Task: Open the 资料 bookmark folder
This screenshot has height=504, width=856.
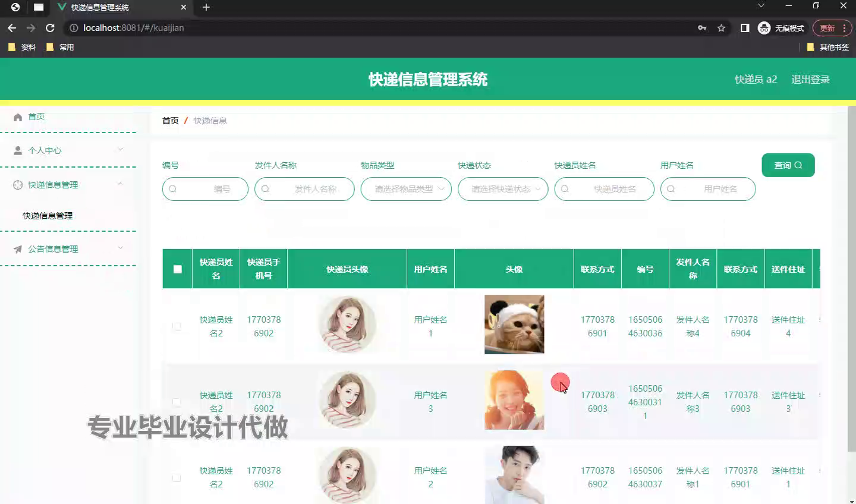Action: [22, 47]
